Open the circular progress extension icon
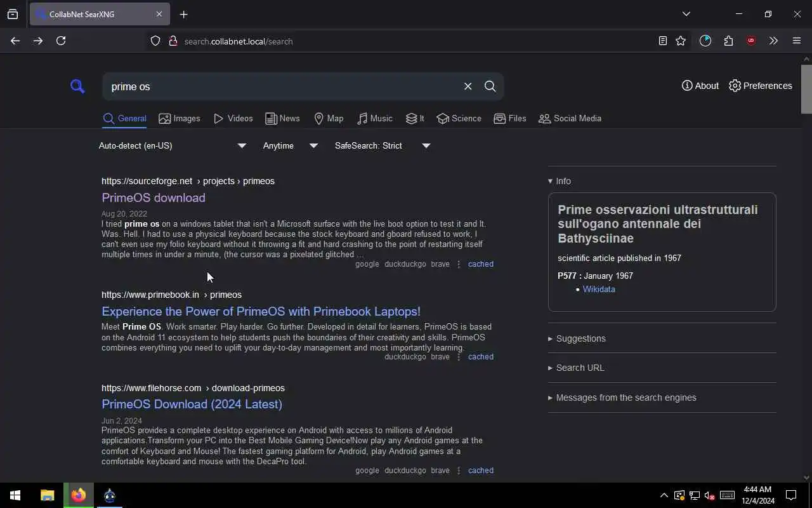The height and width of the screenshot is (508, 812). (x=705, y=41)
